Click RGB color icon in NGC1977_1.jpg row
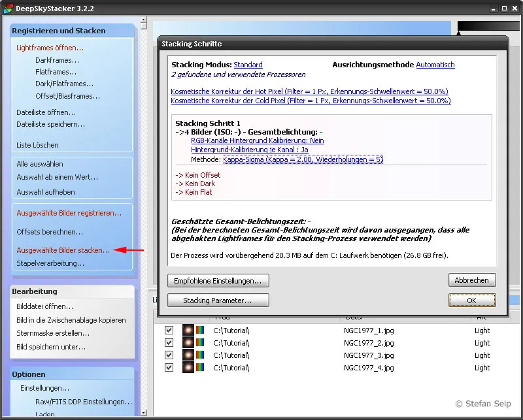 click(x=200, y=331)
